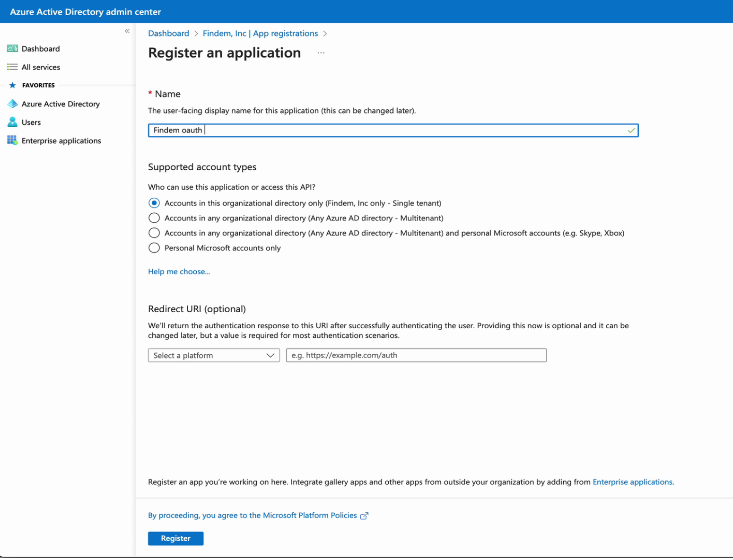Click the external link icon beside Platform Policies
The width and height of the screenshot is (733, 560).
364,516
